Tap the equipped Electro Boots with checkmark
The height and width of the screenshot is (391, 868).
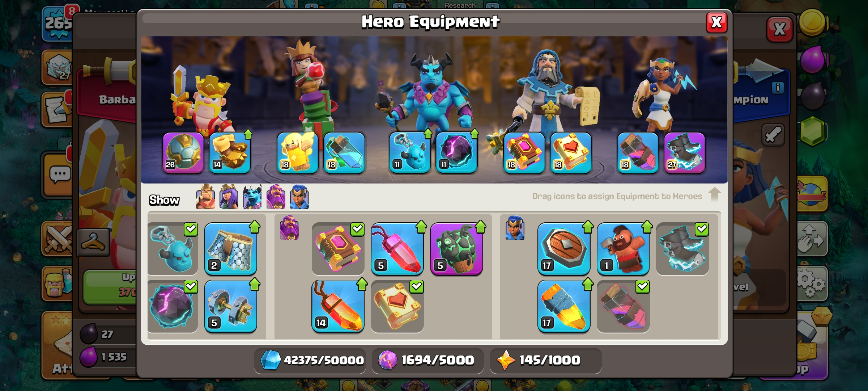point(682,249)
